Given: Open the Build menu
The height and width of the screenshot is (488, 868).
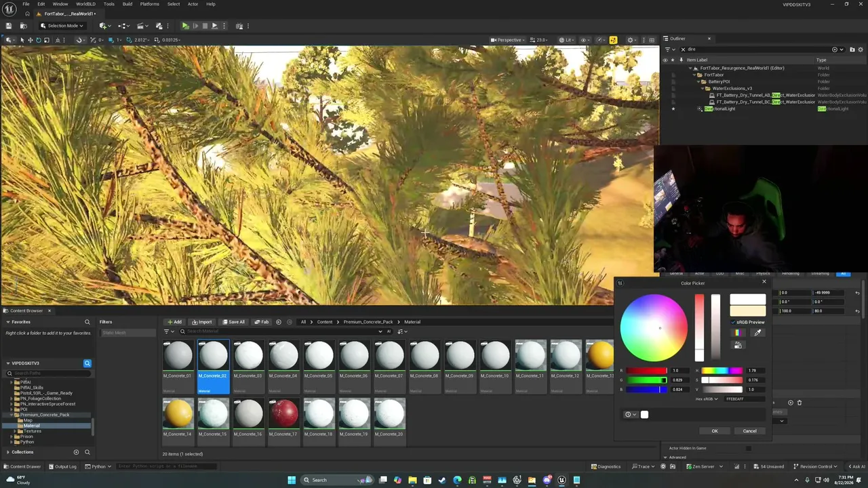Looking at the screenshot, I should click(x=127, y=4).
